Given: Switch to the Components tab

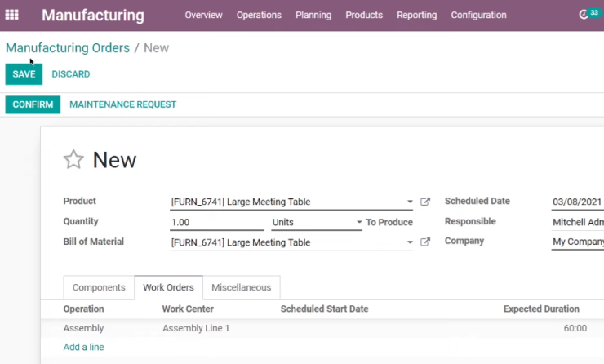Looking at the screenshot, I should (99, 287).
